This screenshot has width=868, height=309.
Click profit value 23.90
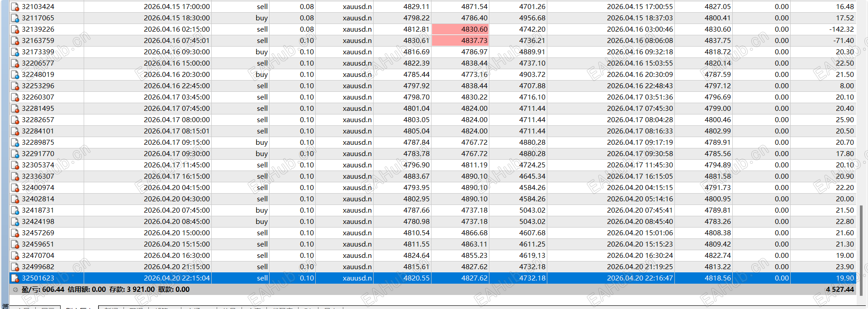(845, 267)
